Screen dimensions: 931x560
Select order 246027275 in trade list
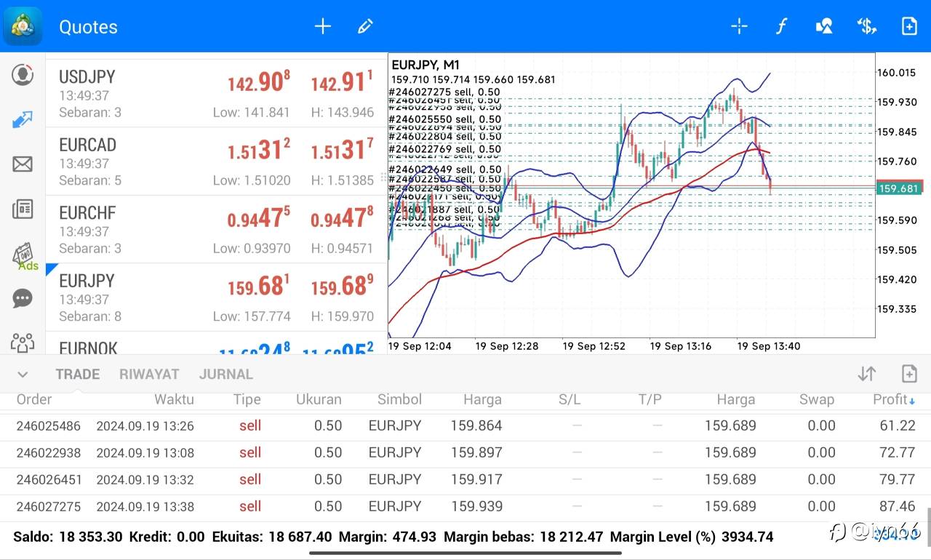tap(465, 506)
